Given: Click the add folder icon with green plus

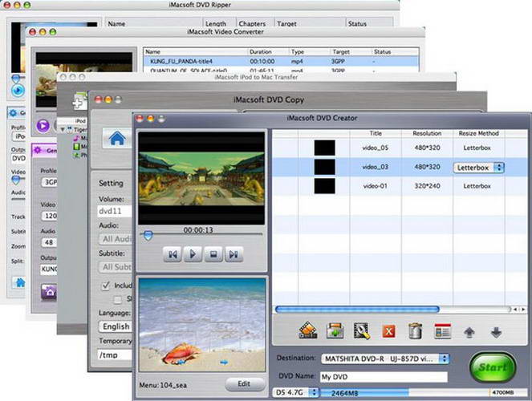Looking at the screenshot, I should tap(335, 330).
